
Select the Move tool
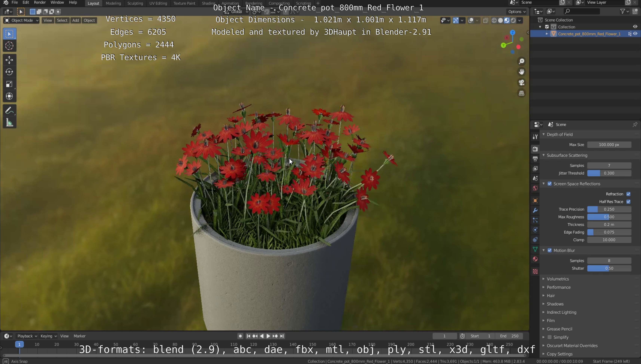click(10, 60)
